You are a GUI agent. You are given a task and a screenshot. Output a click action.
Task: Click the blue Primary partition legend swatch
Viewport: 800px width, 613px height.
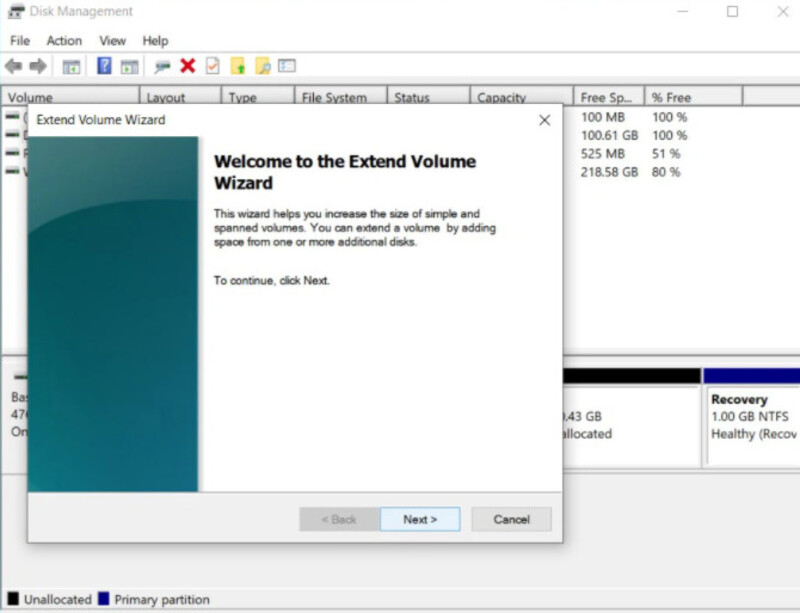click(x=104, y=598)
